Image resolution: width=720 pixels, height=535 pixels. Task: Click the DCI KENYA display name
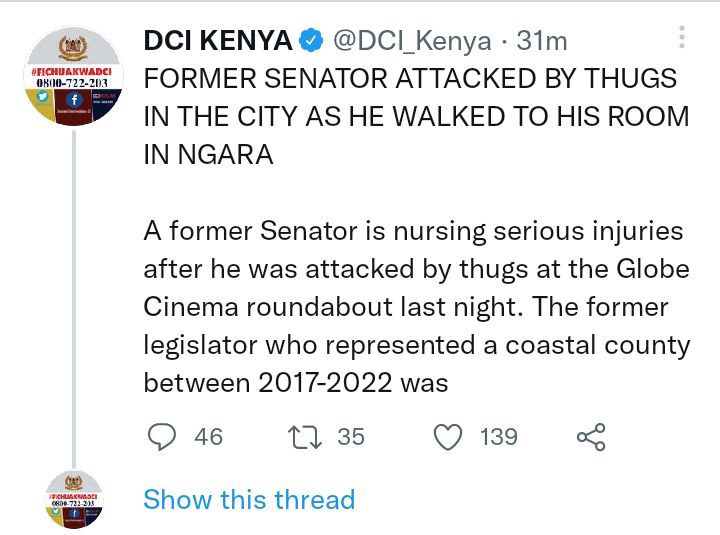218,41
